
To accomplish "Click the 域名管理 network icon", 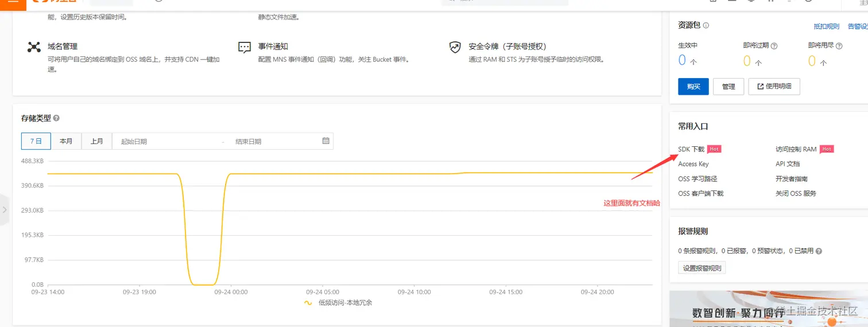I will tap(34, 47).
